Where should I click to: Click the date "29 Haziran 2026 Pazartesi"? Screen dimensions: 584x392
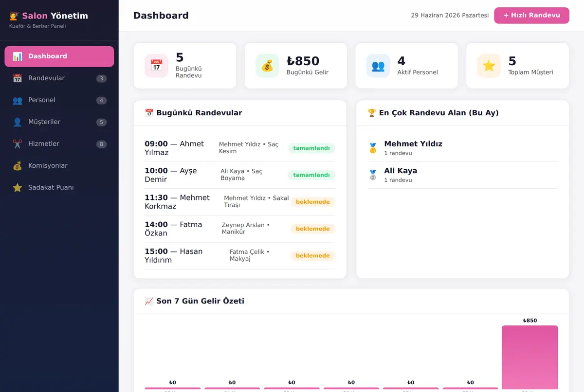[x=450, y=16]
